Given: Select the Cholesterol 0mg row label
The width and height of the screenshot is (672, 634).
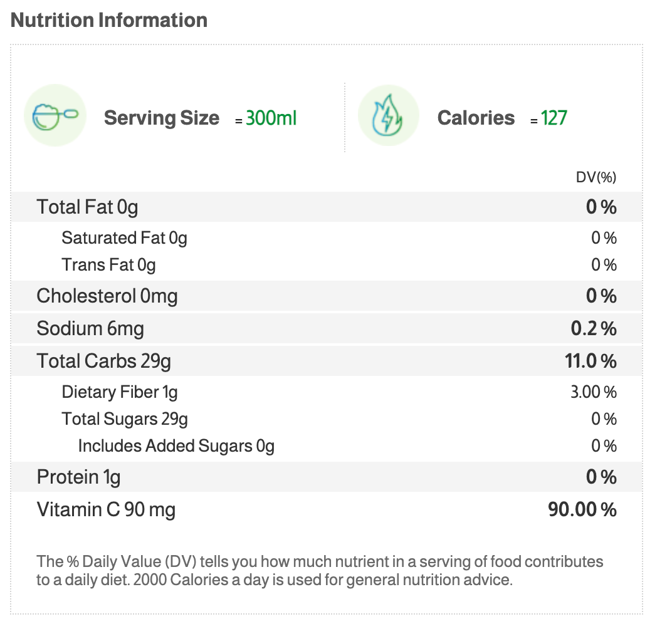Looking at the screenshot, I should tap(107, 296).
